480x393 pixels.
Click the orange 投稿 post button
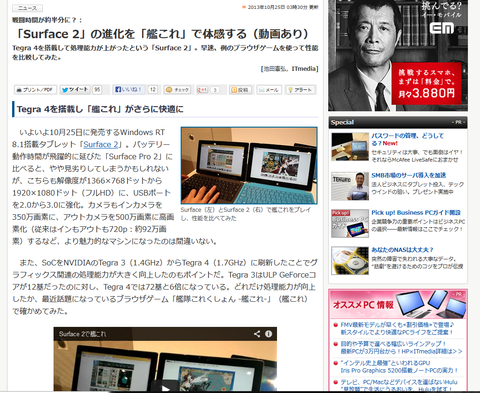(240, 90)
